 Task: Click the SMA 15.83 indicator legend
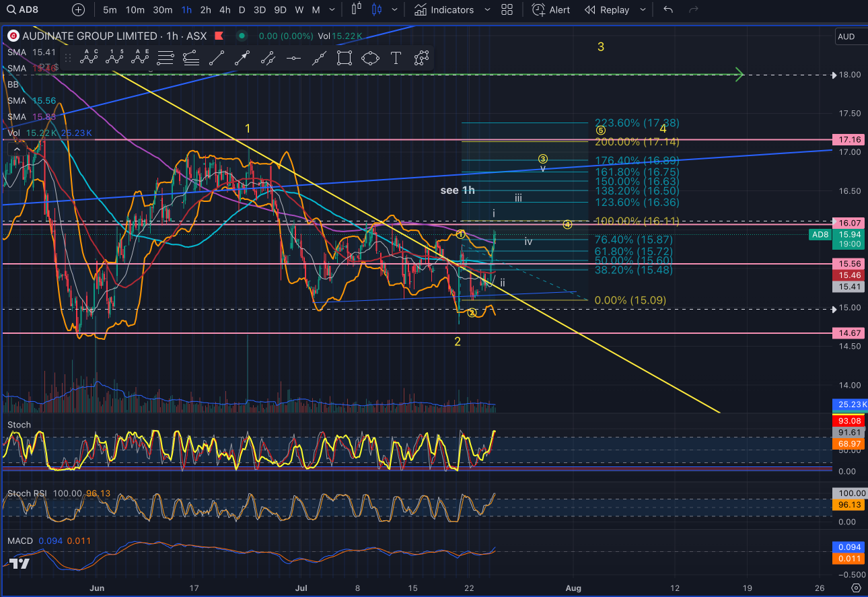(x=31, y=116)
